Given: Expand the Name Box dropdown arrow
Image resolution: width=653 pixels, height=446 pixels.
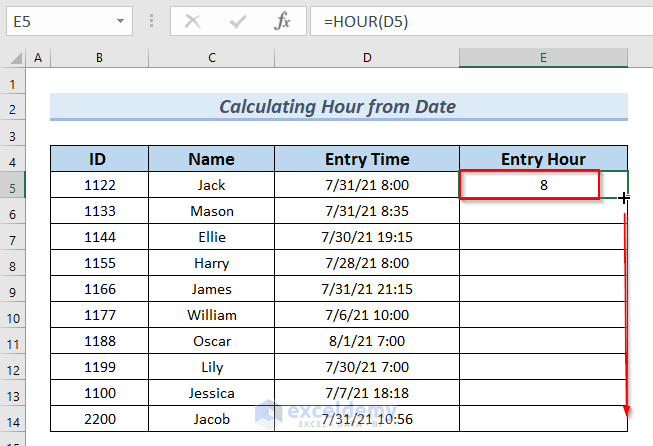Looking at the screenshot, I should (121, 20).
